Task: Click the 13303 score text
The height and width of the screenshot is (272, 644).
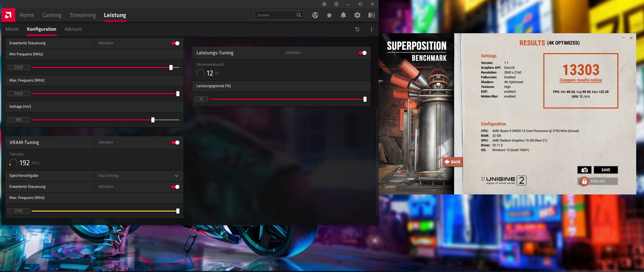Action: tap(581, 70)
